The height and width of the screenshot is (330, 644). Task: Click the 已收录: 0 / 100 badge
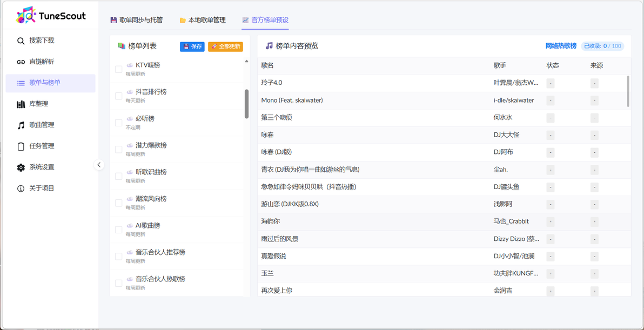coord(602,46)
